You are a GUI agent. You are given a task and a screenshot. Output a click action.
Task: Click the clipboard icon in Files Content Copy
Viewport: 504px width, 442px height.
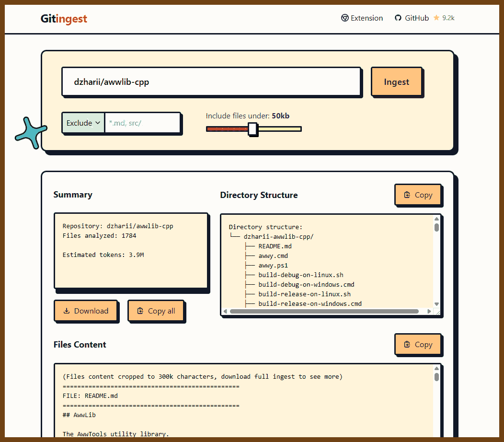tap(407, 344)
